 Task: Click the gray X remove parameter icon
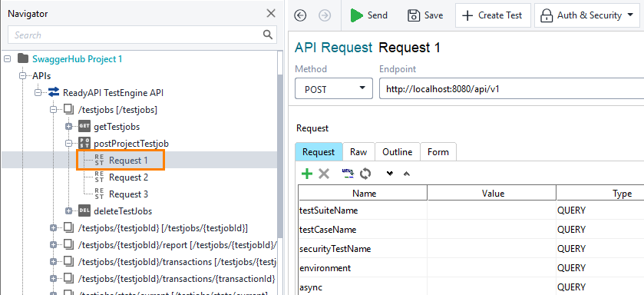[x=324, y=174]
